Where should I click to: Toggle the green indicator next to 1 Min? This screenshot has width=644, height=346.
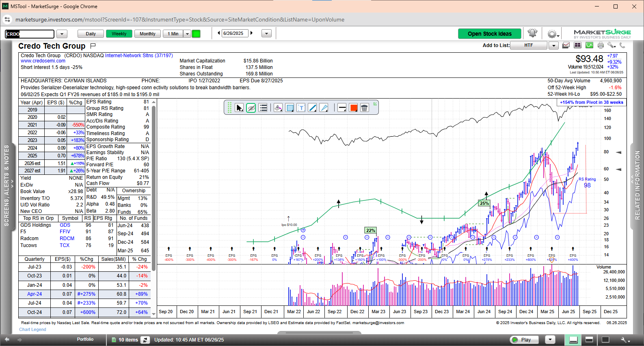point(196,34)
